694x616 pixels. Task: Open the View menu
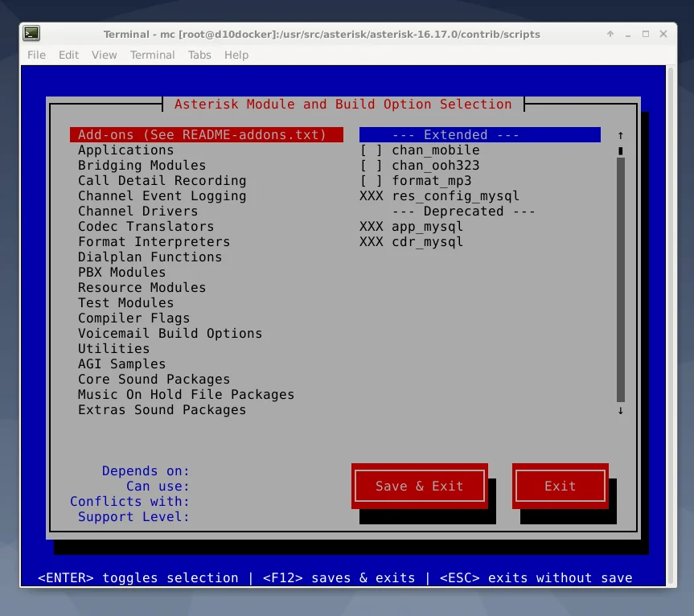pos(104,55)
